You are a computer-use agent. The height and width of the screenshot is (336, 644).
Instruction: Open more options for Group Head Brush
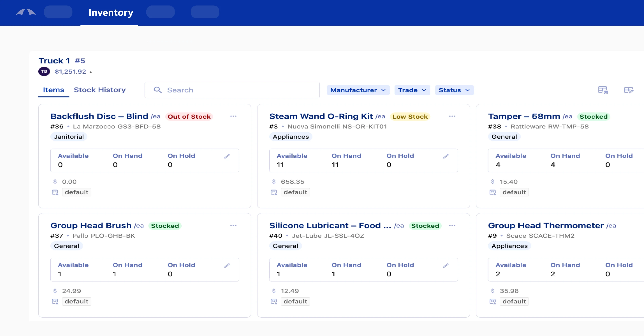pyautogui.click(x=233, y=225)
